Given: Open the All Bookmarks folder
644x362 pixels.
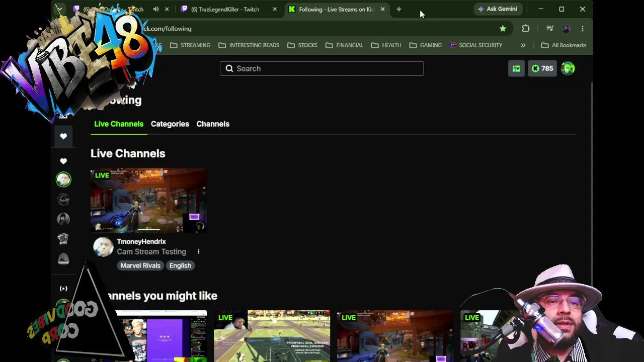Looking at the screenshot, I should pos(563,45).
